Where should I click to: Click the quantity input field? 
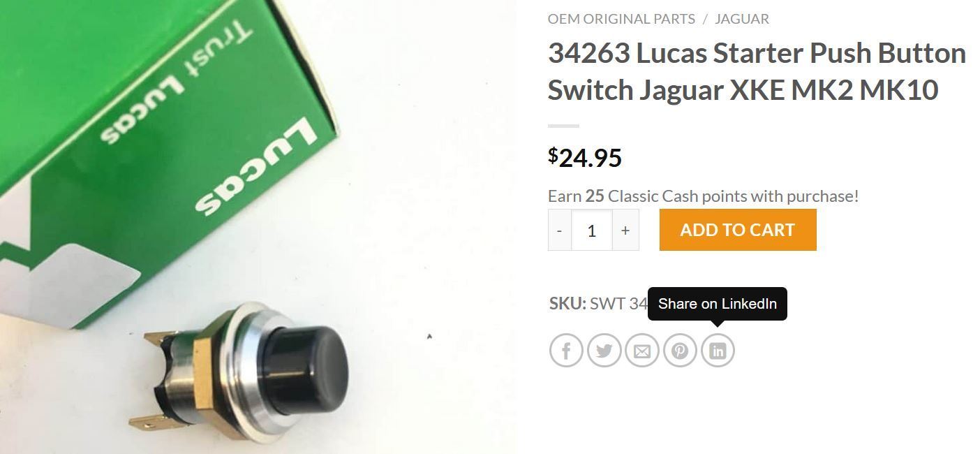click(x=592, y=230)
